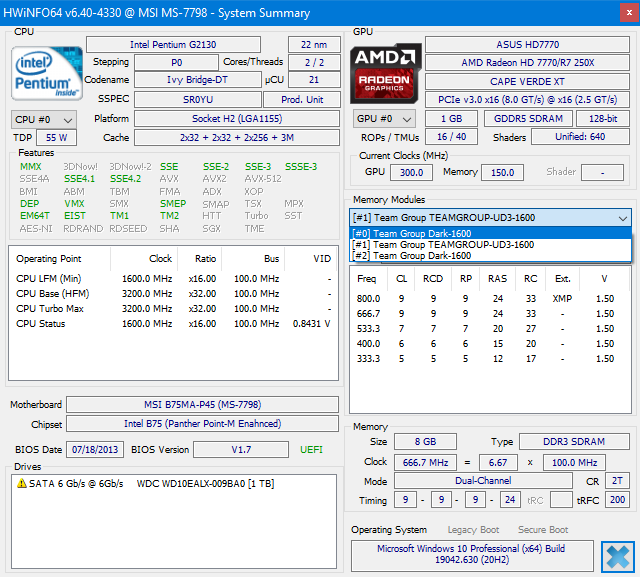The image size is (640, 577).
Task: Click the CR 2T field
Action: [x=617, y=481]
